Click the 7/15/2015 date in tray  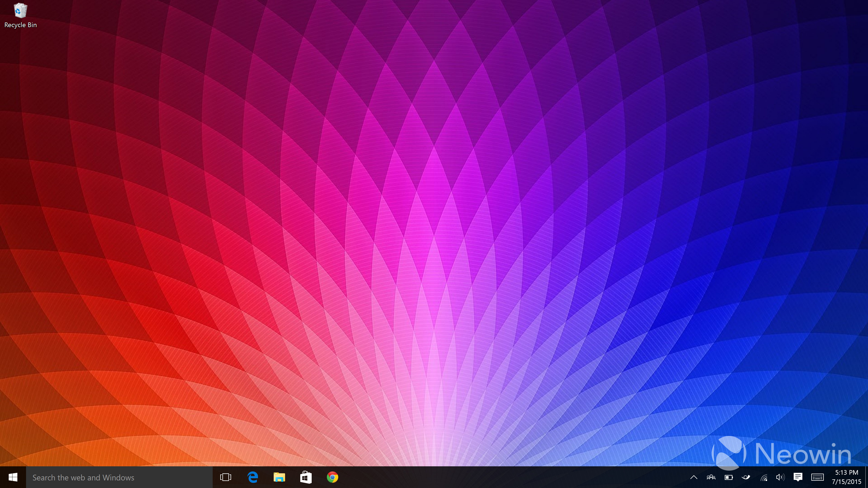point(846,482)
